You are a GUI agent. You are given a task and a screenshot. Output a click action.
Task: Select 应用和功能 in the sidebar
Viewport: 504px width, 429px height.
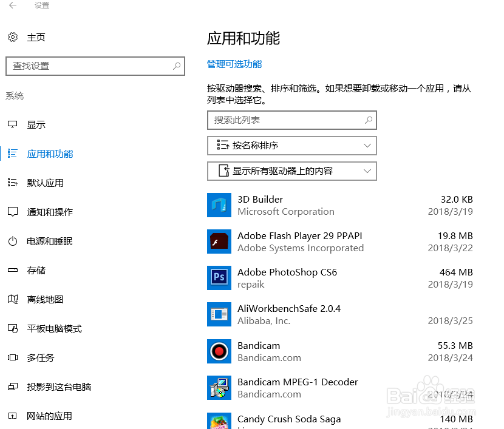pos(50,154)
